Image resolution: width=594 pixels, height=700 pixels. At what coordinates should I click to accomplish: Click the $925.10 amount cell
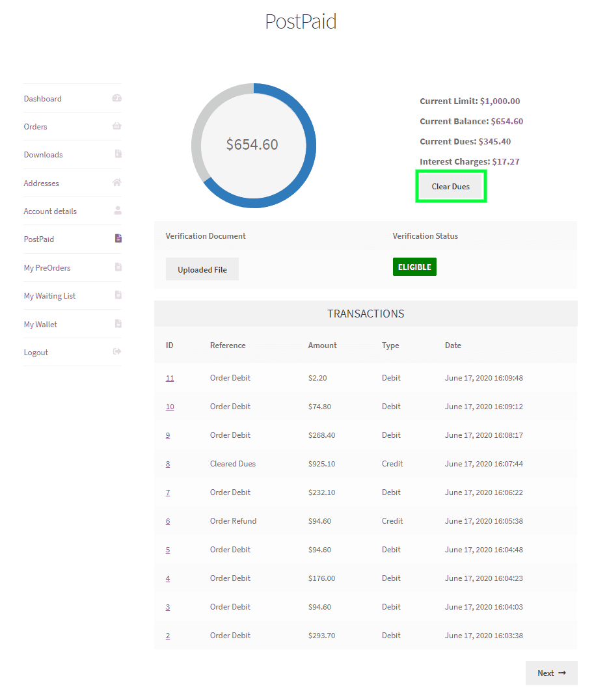click(321, 464)
